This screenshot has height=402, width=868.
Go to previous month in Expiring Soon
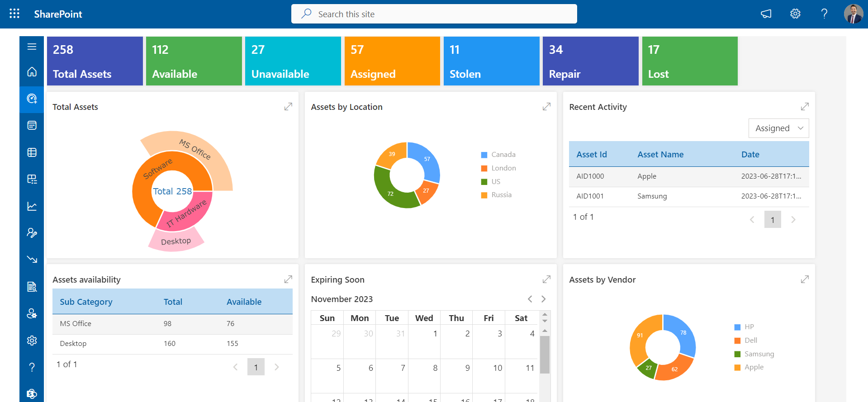(x=530, y=299)
